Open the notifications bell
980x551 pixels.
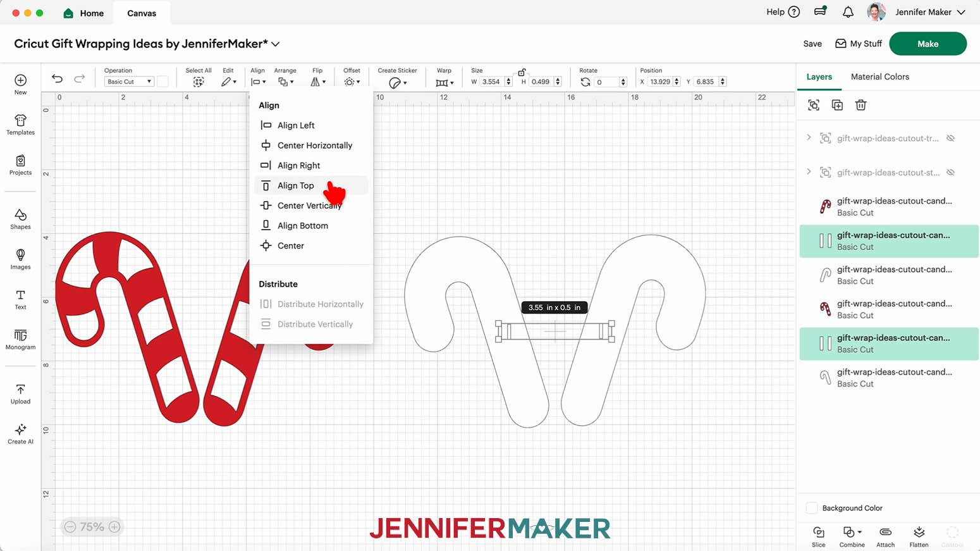pos(848,12)
